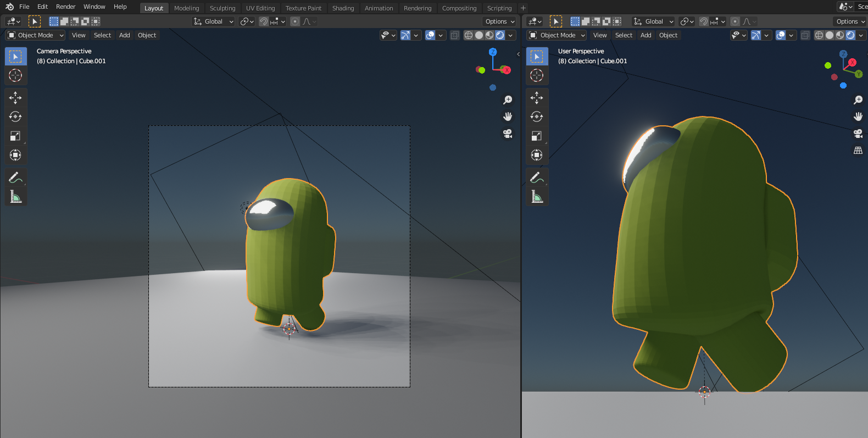Click pan hand icon in right viewport

[x=858, y=117]
